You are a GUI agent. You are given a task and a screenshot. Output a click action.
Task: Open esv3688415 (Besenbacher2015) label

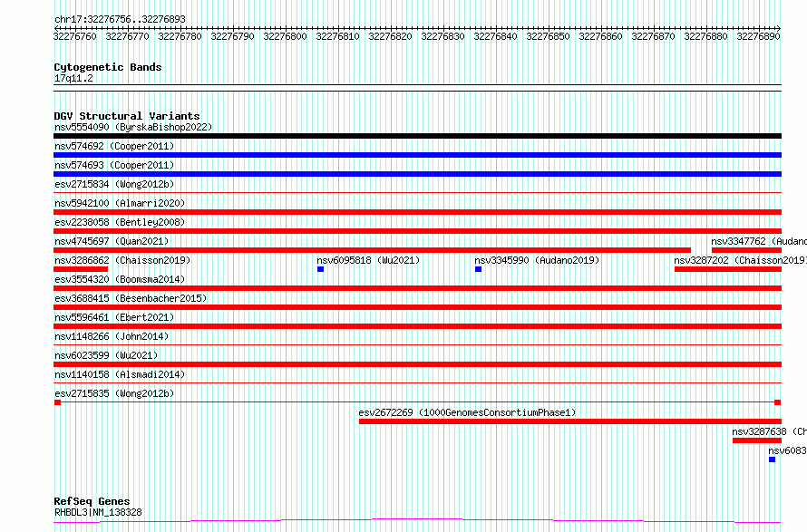pyautogui.click(x=131, y=298)
